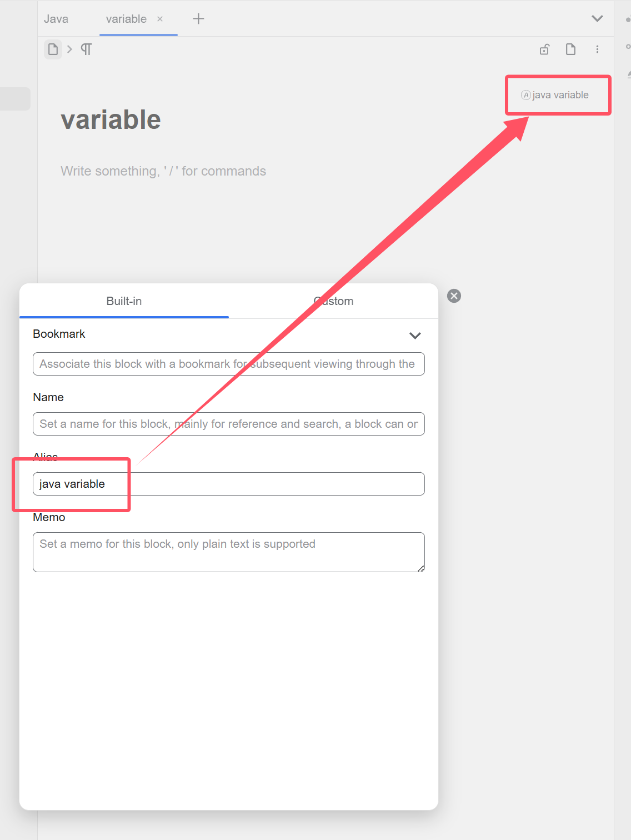Screen dimensions: 631x840
Task: Click the Write something editor placeholder
Action: [163, 171]
